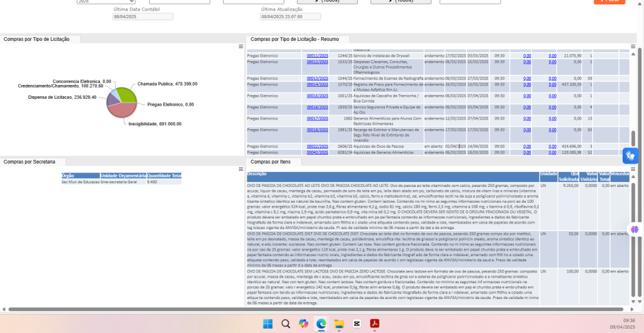Launch Copilot from the taskbar
Viewport: 644px width, 333px height.
coord(304,324)
